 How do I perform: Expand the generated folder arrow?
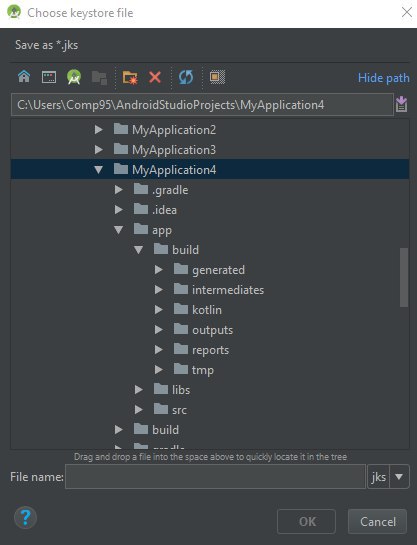(158, 269)
